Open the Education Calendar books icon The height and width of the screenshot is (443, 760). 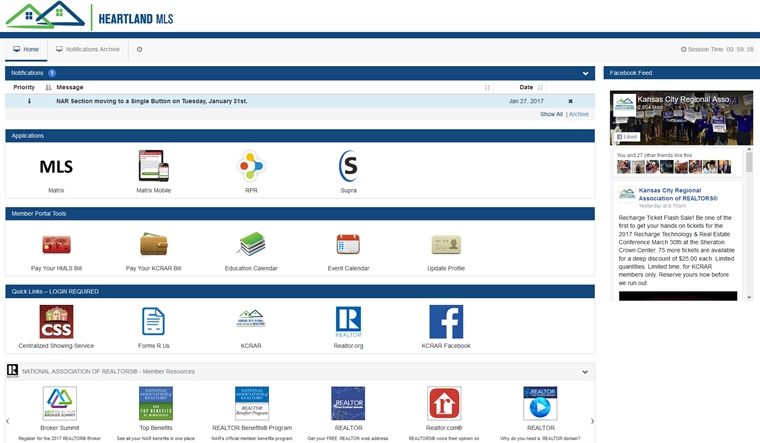pyautogui.click(x=251, y=244)
